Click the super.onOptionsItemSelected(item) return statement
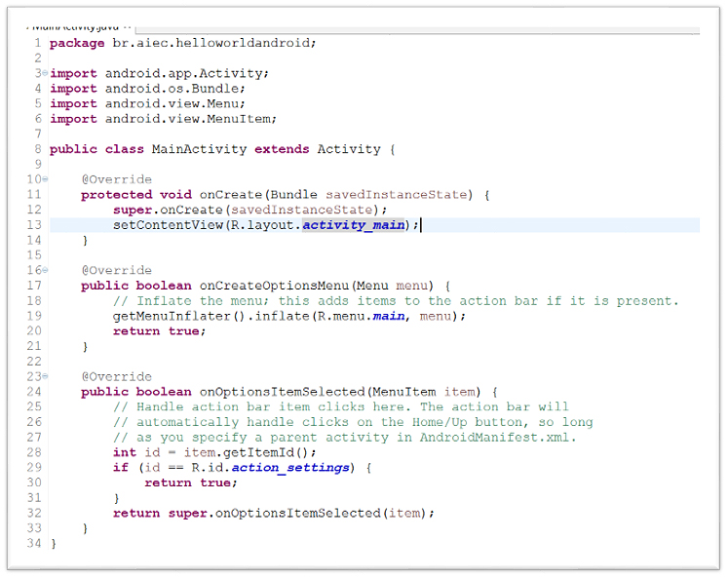The image size is (728, 578). tap(273, 513)
